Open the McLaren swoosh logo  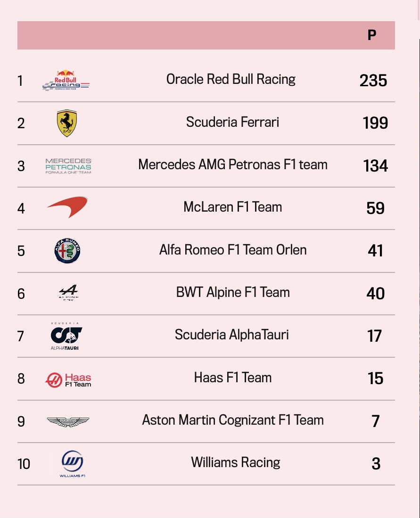click(x=67, y=207)
